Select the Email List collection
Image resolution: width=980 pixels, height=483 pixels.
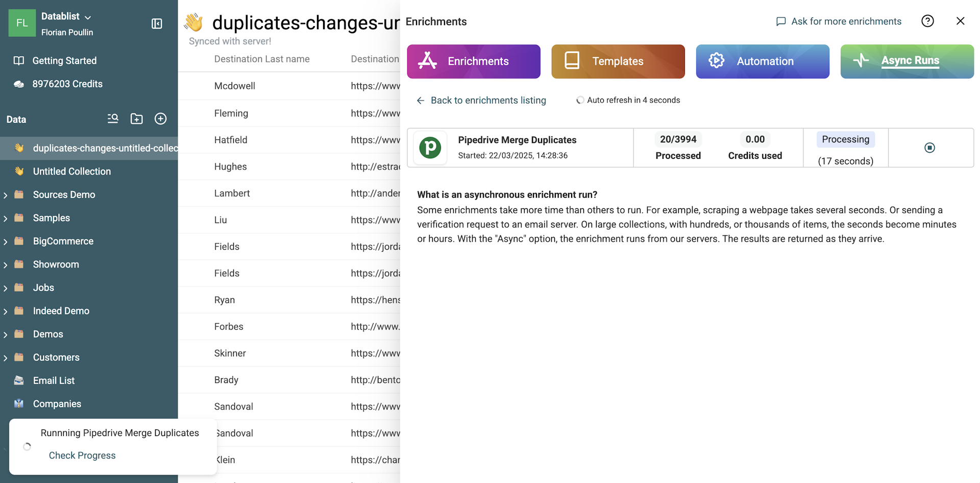54,380
